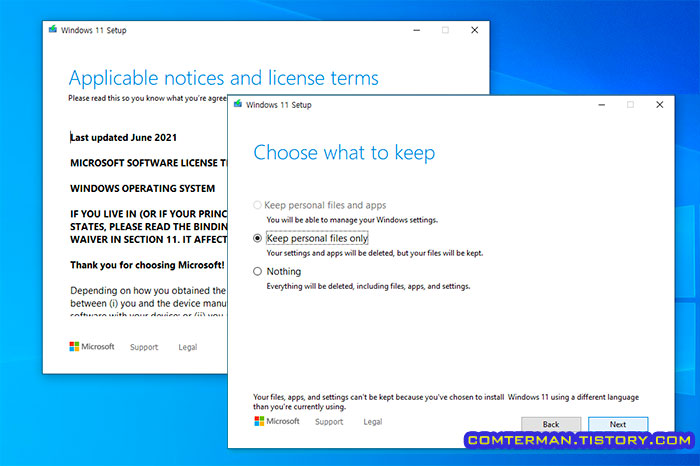
Task: Click the 'MICROSOFT SOFTWARE LICENSE' heading line
Action: (149, 163)
